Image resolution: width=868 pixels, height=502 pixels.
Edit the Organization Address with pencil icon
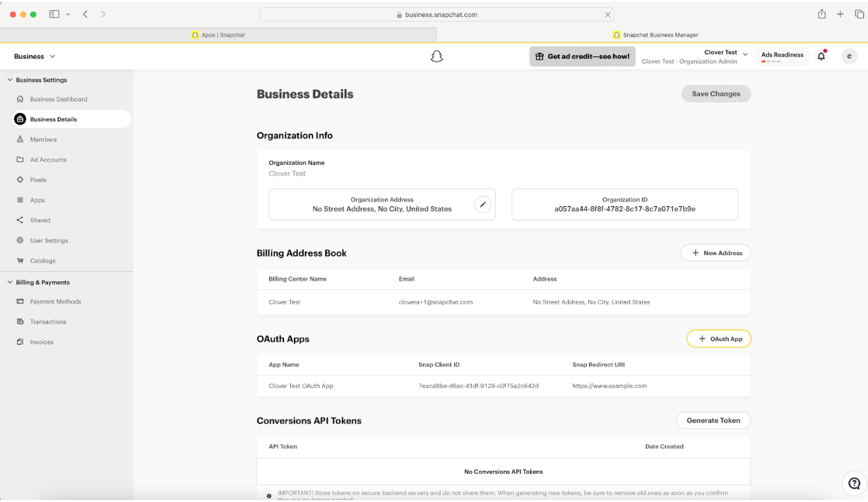click(483, 204)
